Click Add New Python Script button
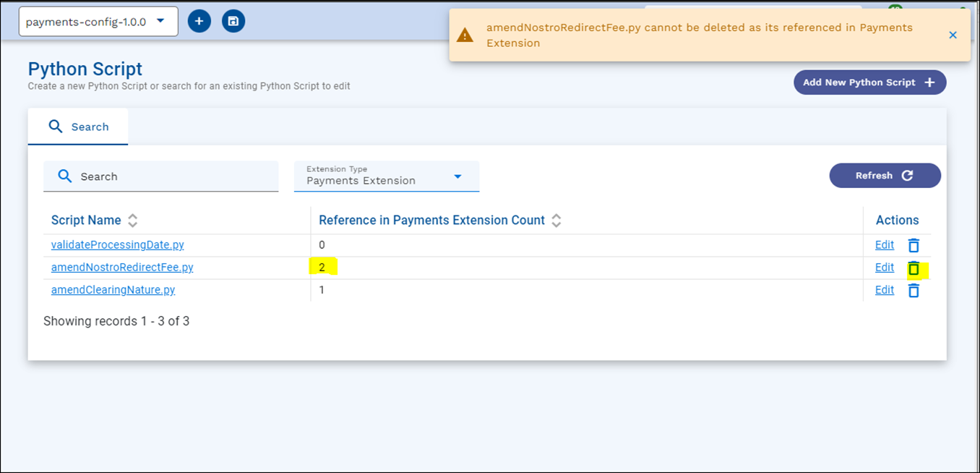980x473 pixels. click(x=869, y=82)
